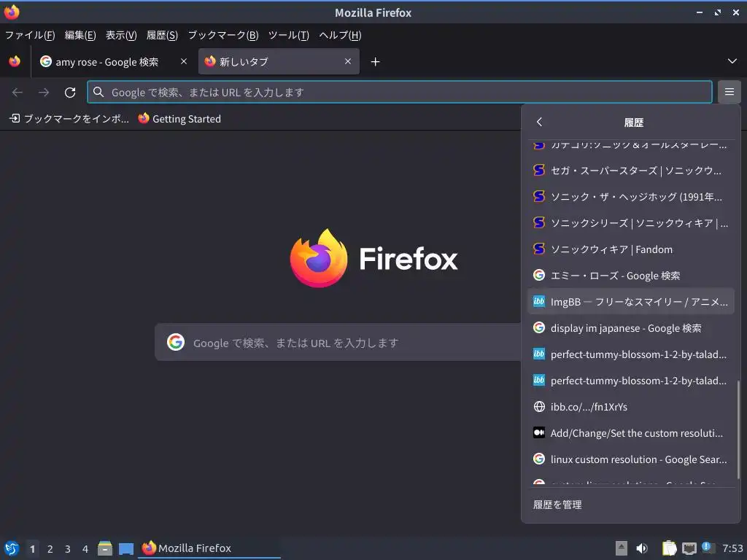Open the volume control tray icon
Screen dimensions: 747x560
pyautogui.click(x=642, y=548)
